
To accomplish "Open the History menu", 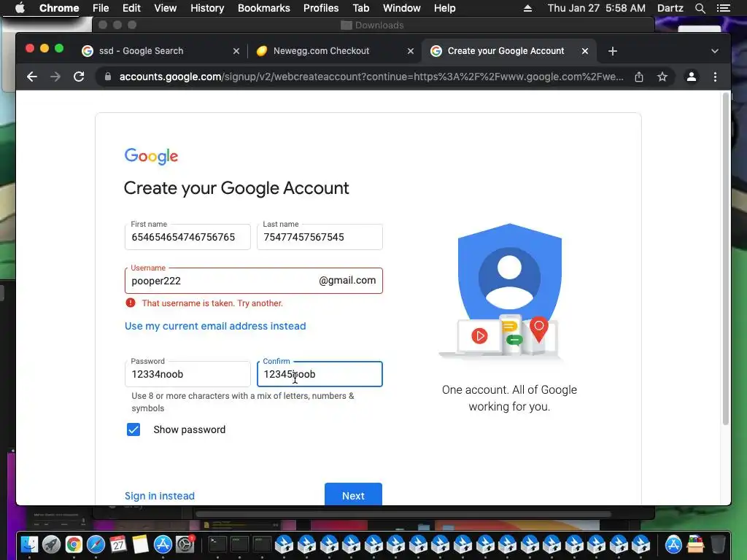I will coord(207,8).
